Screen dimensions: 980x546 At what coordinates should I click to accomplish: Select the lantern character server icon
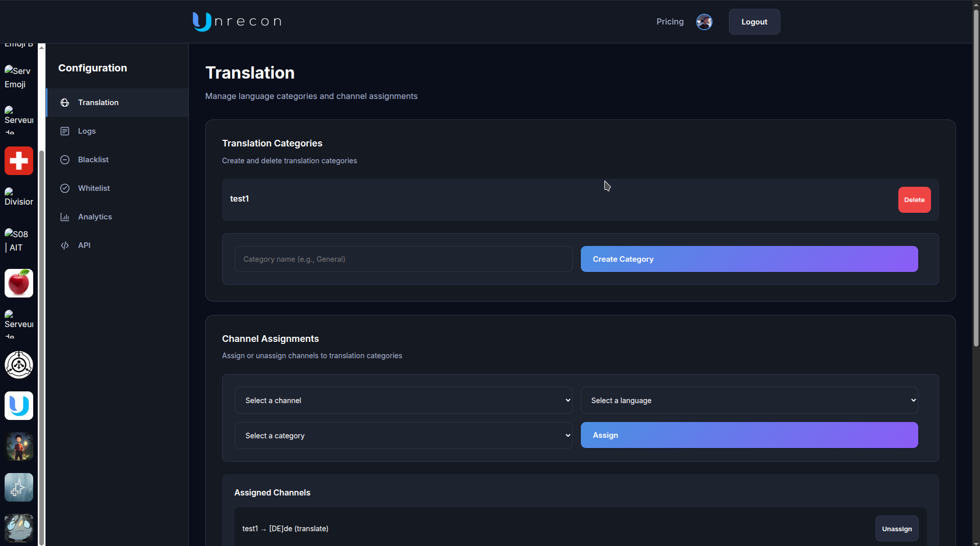[19, 446]
